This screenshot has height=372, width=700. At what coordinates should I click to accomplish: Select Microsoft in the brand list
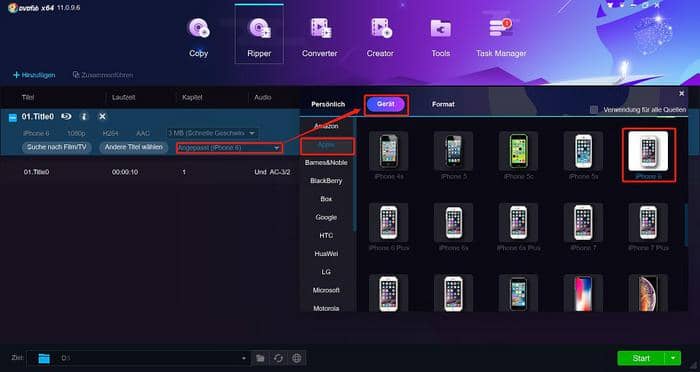(326, 290)
